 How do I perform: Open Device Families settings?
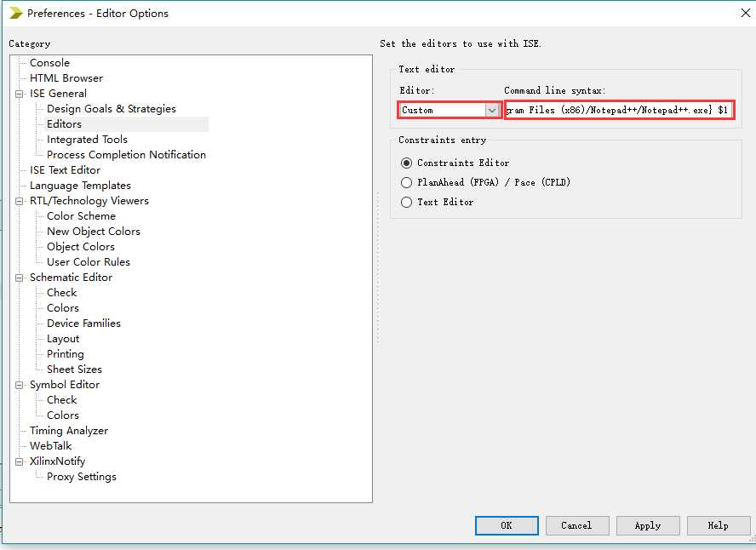tap(84, 324)
